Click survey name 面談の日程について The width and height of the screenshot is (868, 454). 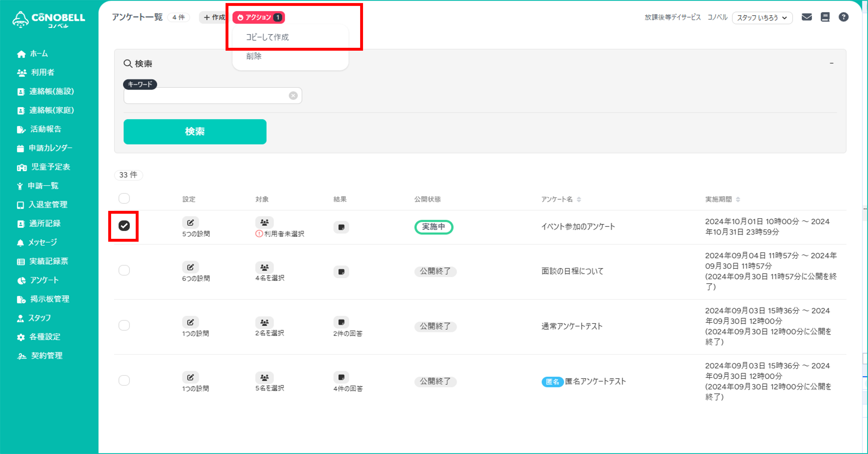(572, 271)
